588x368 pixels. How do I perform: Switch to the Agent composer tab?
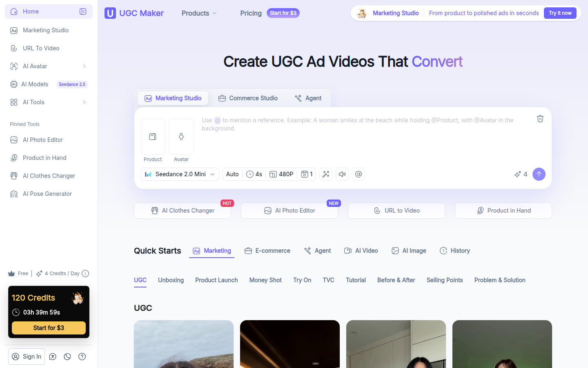(x=308, y=98)
